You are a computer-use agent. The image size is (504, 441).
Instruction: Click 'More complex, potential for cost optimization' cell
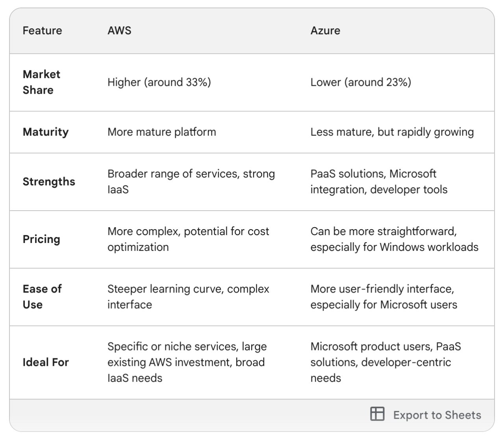click(x=188, y=239)
